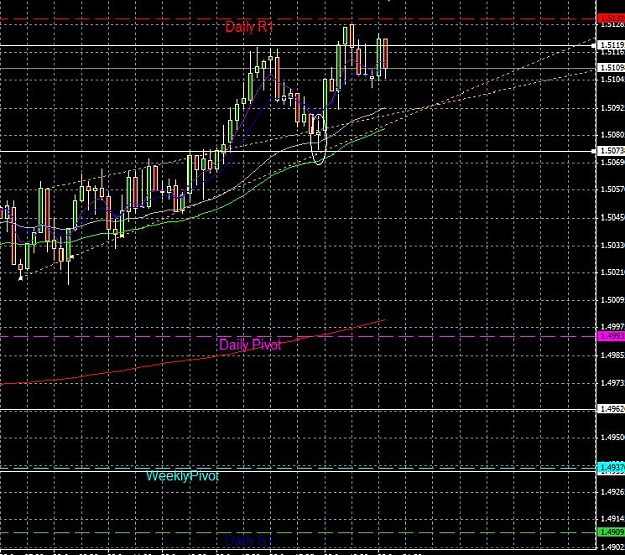Click the white 1.4962 price tag
Screen dimensions: 625x555
[611, 409]
